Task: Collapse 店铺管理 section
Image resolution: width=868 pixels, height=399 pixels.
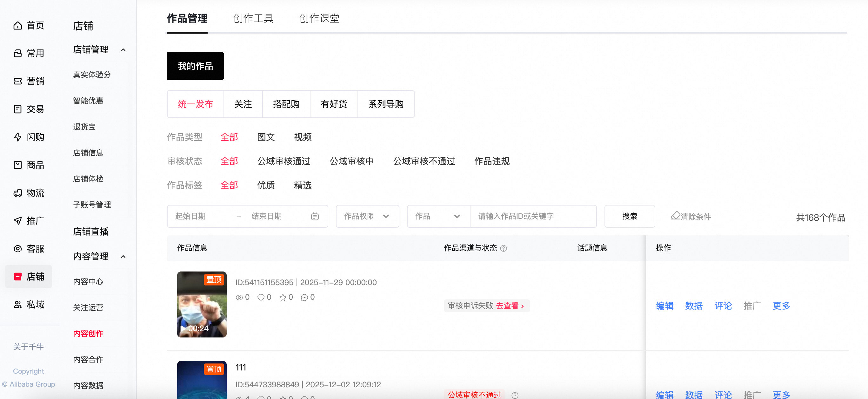Action: [123, 50]
